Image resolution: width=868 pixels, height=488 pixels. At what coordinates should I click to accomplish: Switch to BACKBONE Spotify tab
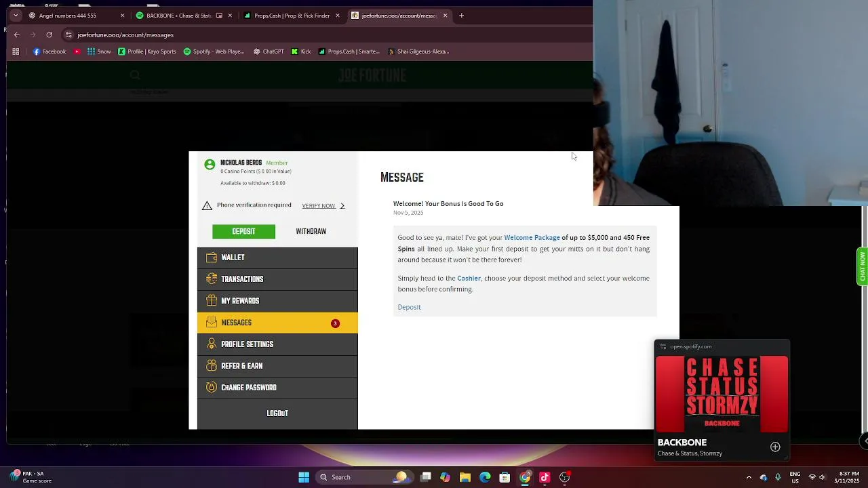click(x=179, y=16)
